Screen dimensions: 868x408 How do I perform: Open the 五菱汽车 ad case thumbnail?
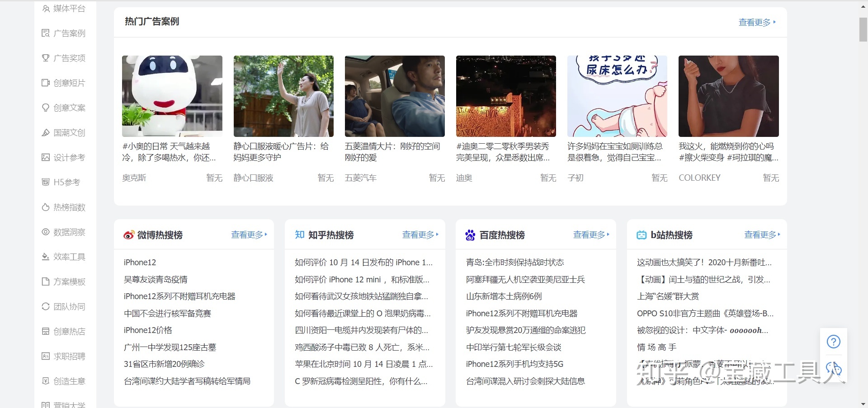(394, 96)
